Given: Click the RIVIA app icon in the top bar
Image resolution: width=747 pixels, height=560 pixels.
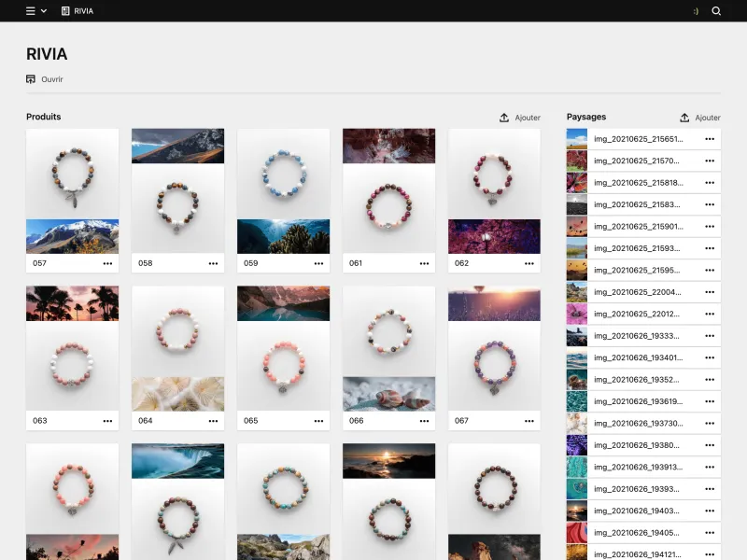Looking at the screenshot, I should click(63, 10).
